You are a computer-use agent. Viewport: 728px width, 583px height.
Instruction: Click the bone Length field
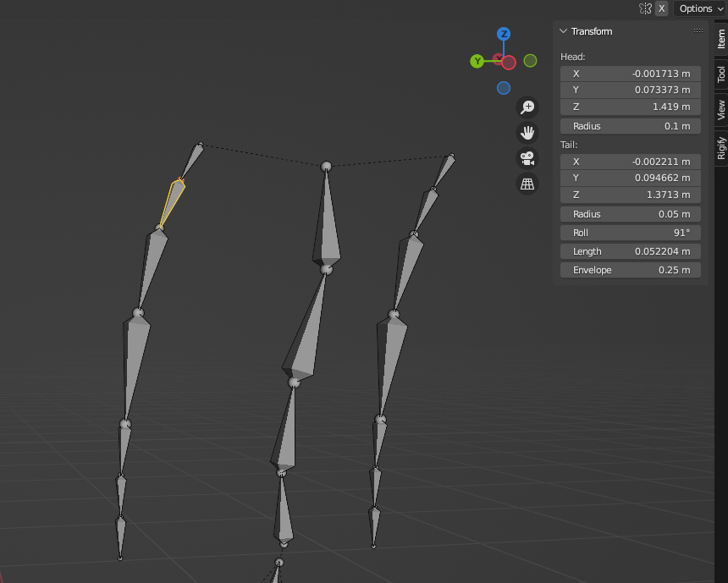631,251
